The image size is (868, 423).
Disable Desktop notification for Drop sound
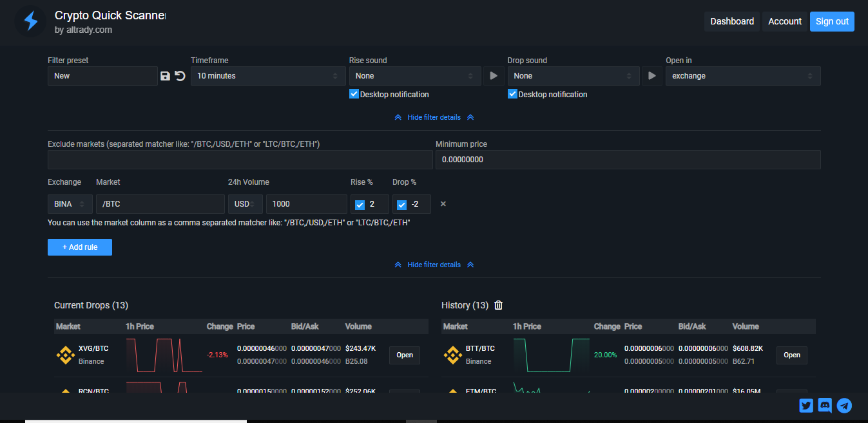(x=512, y=93)
